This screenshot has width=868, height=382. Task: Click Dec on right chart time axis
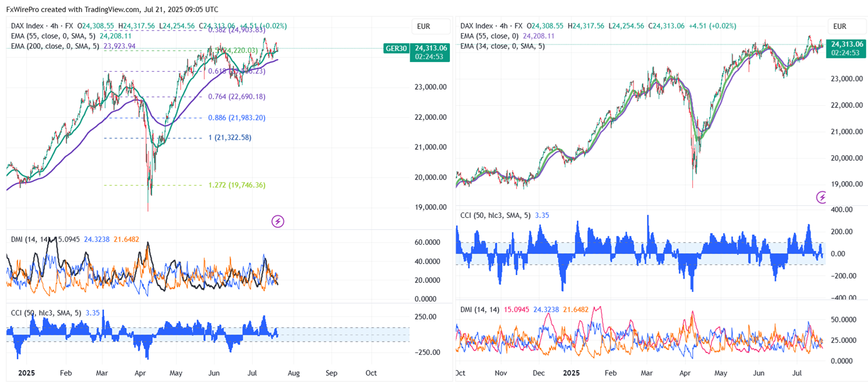point(538,373)
